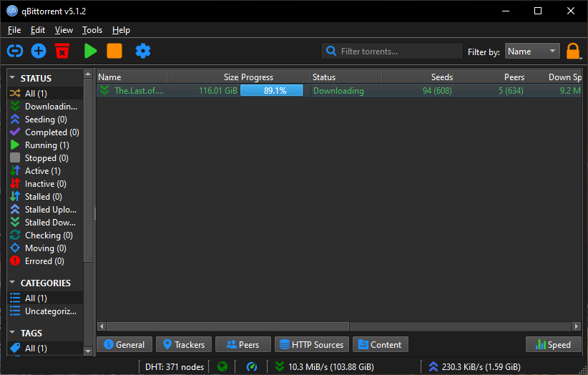Sort by the Name column header
Screen dimensions: 588x375
click(132, 77)
